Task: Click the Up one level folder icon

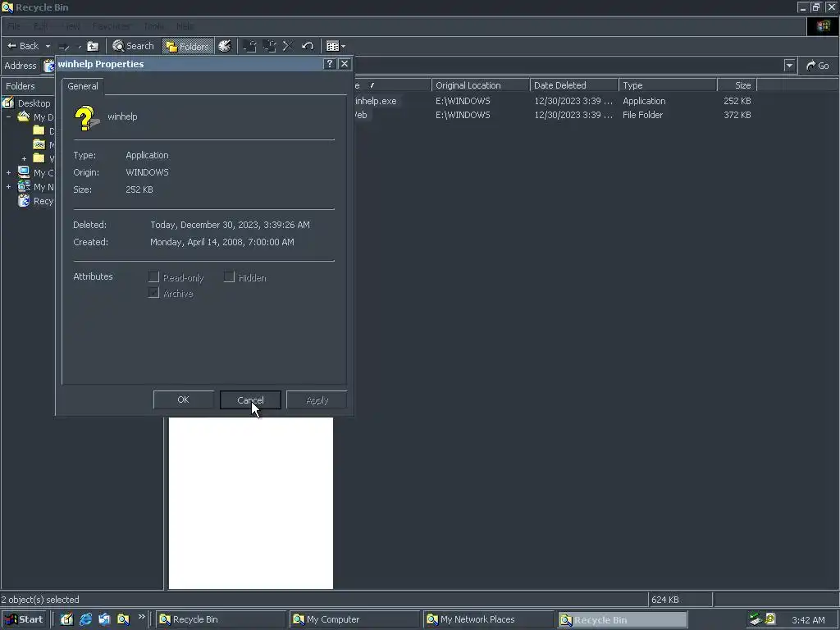Action: [93, 46]
